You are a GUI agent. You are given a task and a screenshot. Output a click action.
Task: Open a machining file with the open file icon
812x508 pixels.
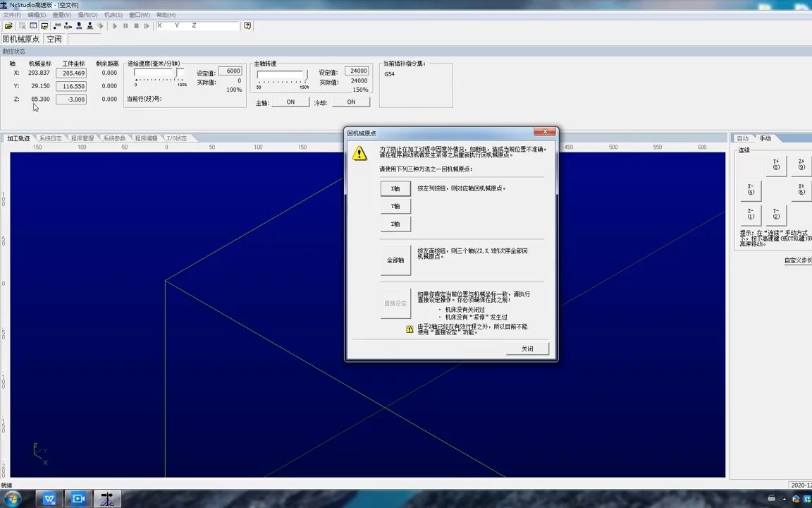pos(9,25)
